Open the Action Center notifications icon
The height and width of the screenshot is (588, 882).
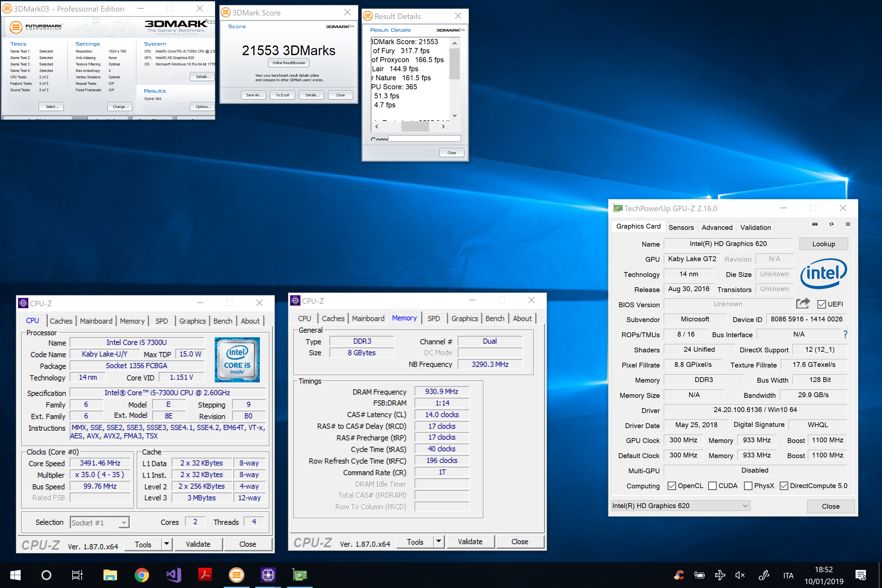click(860, 575)
